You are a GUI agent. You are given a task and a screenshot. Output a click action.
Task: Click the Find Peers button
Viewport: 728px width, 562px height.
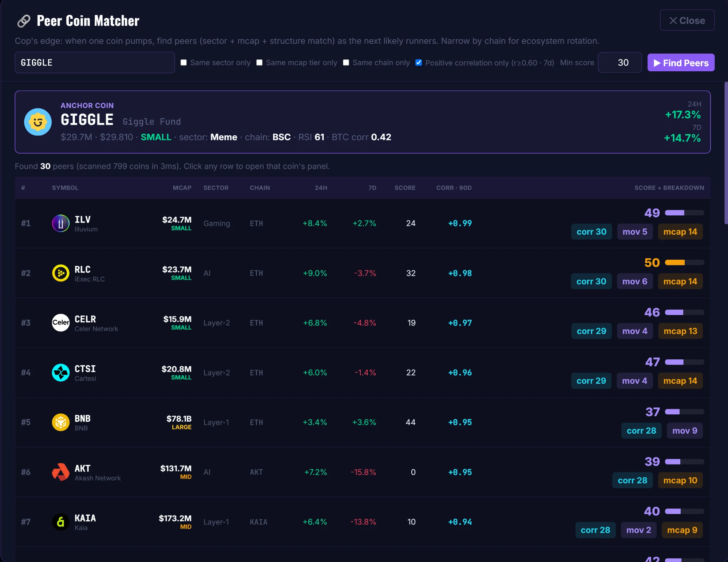(681, 63)
